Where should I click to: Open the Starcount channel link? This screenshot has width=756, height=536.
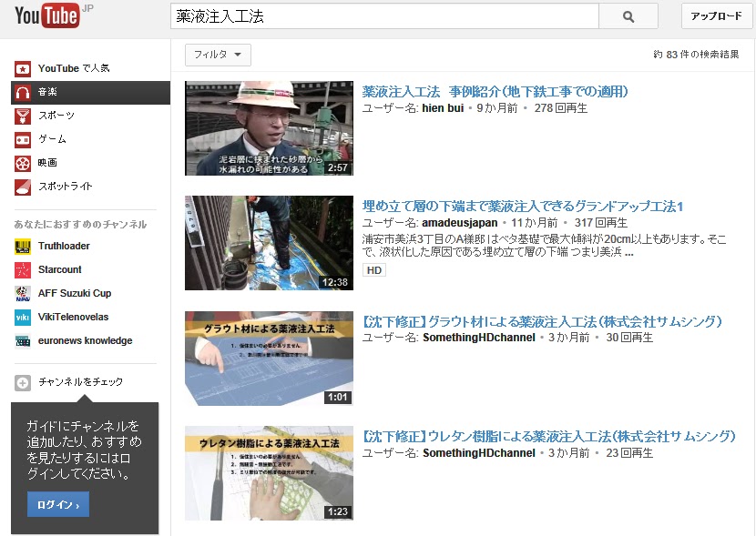pos(60,269)
